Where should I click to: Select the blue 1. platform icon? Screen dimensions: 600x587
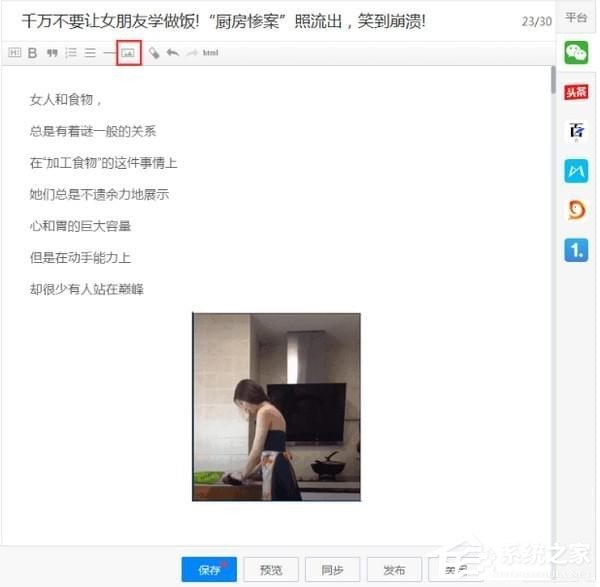[x=576, y=250]
